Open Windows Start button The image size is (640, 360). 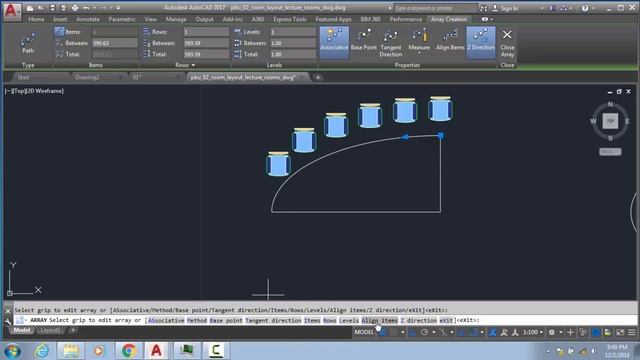(12, 351)
